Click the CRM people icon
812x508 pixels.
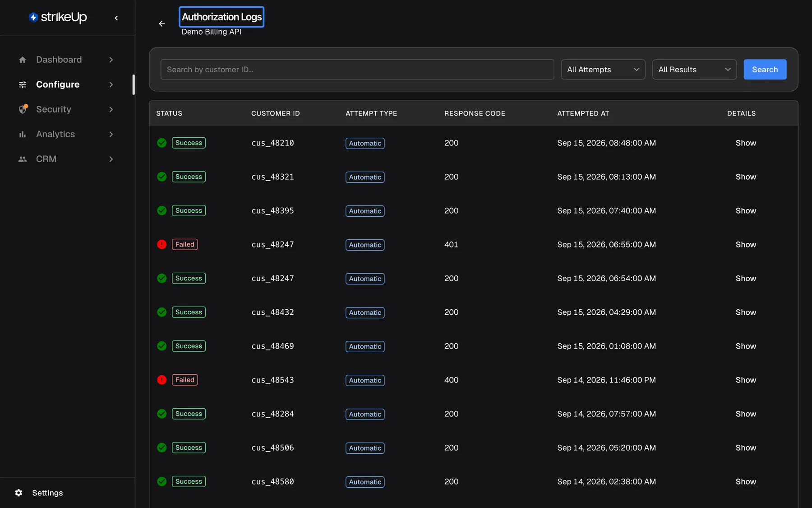point(23,159)
